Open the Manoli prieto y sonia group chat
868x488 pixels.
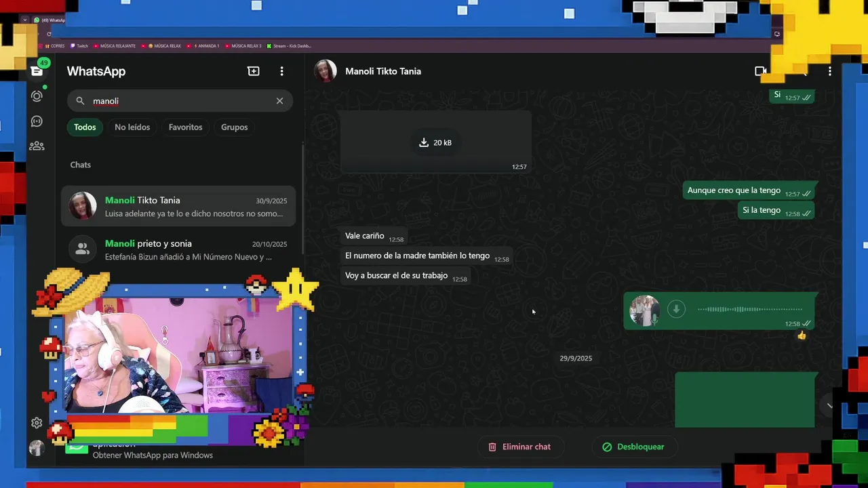(x=178, y=249)
